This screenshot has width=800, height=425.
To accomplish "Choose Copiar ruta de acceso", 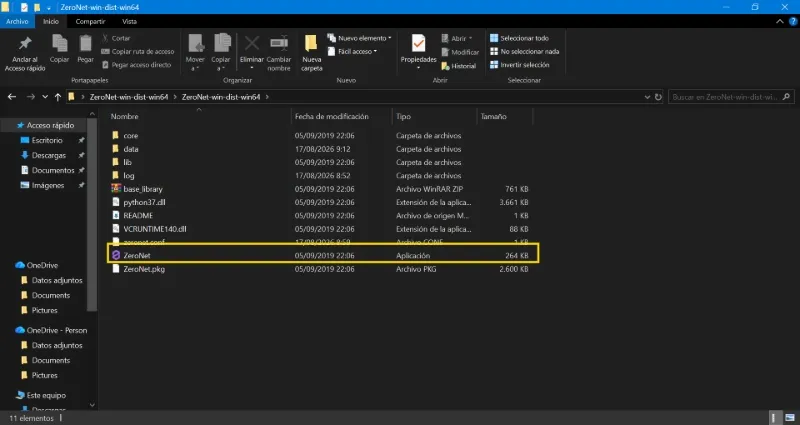I will tap(138, 52).
